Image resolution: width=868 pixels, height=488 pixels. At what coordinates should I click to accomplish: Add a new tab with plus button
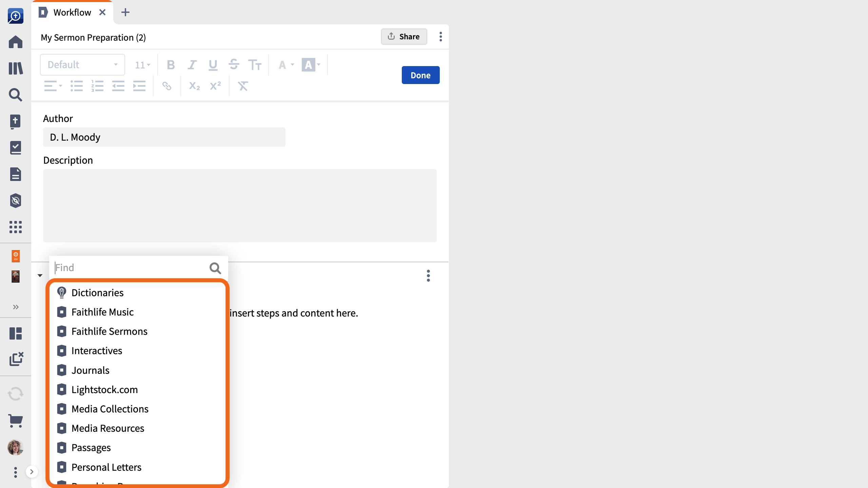point(125,13)
